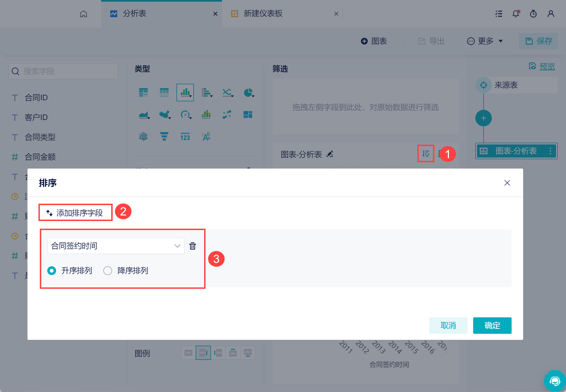The width and height of the screenshot is (566, 392).
Task: Expand the 更多 dropdown menu
Action: pos(485,41)
